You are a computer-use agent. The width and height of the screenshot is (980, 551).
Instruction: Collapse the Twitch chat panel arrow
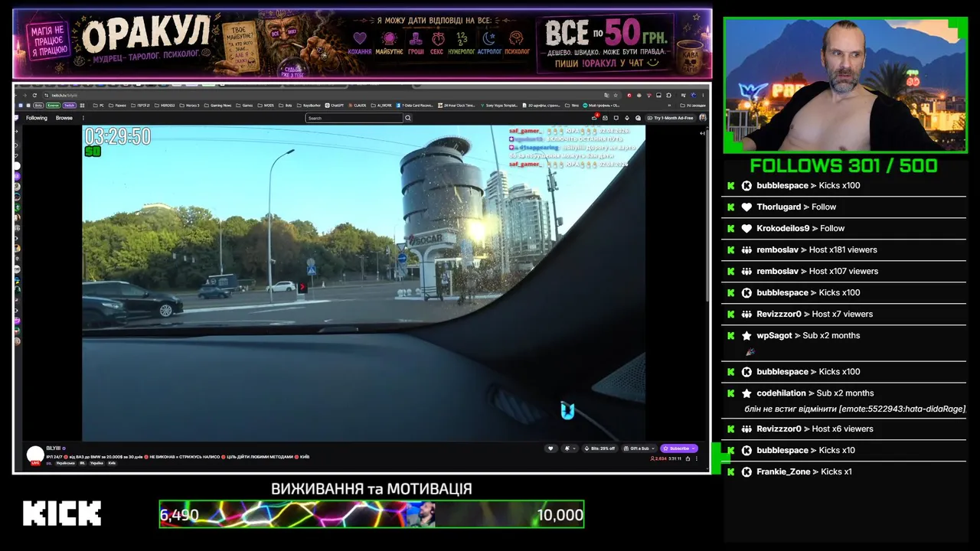point(703,132)
